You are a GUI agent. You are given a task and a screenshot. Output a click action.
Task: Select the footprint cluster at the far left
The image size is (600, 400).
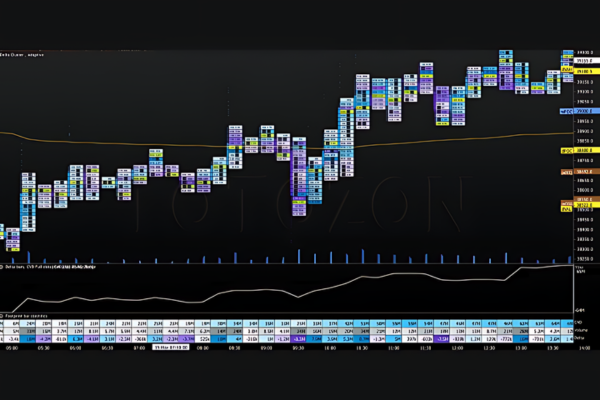(x=10, y=236)
